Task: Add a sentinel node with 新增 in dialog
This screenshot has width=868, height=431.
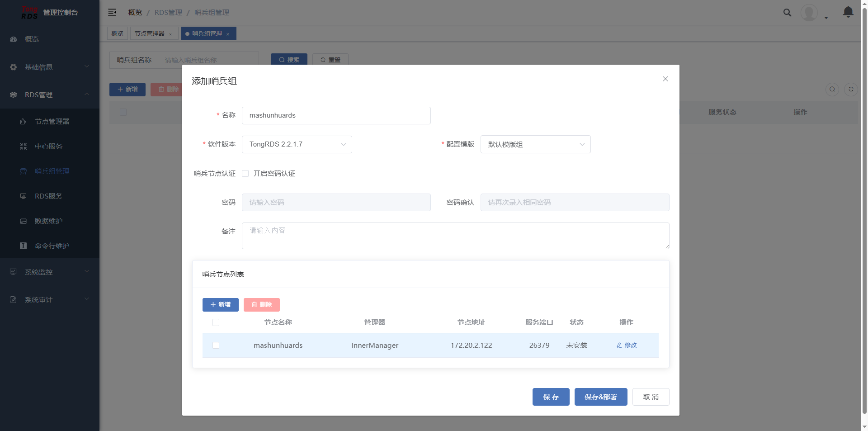Action: pos(221,305)
